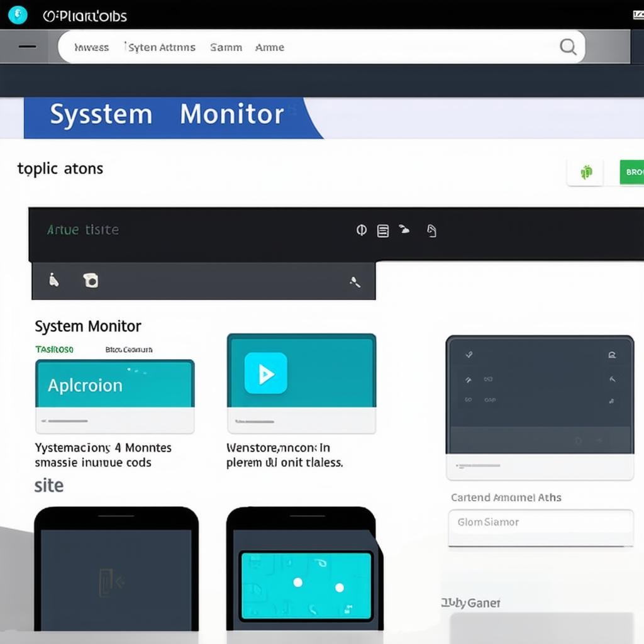The image size is (644, 644).
Task: Open the 'Ame' menu item
Action: [270, 47]
